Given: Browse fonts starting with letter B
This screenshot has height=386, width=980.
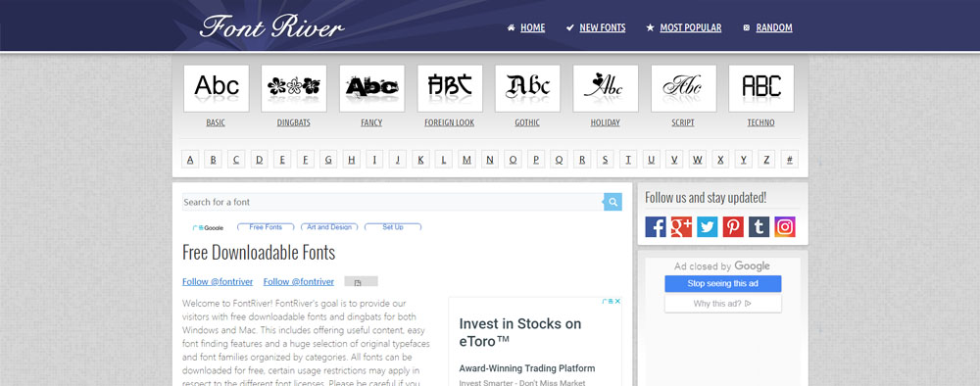Looking at the screenshot, I should click(213, 160).
